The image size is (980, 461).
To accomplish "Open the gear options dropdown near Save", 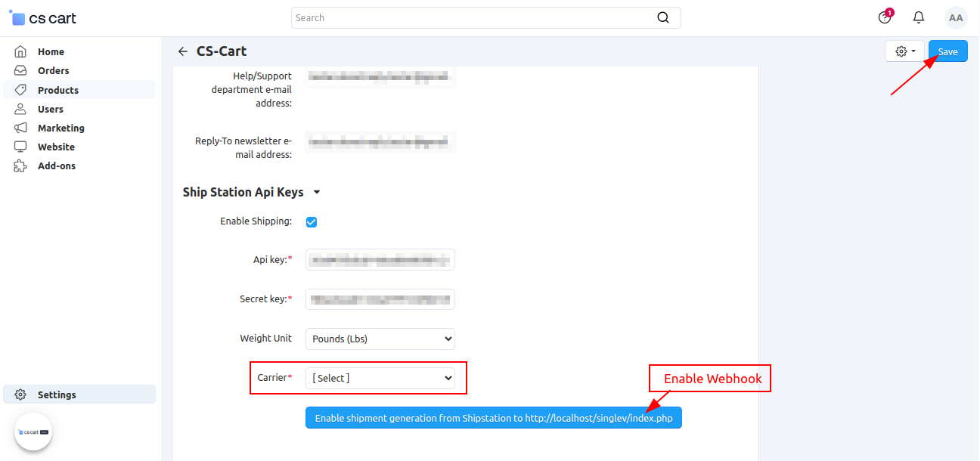I will pos(905,51).
